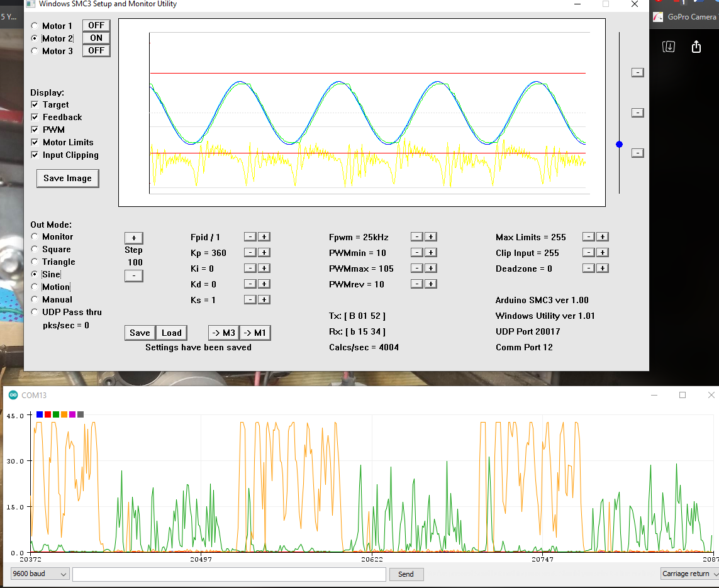Click Load settings button

(171, 333)
